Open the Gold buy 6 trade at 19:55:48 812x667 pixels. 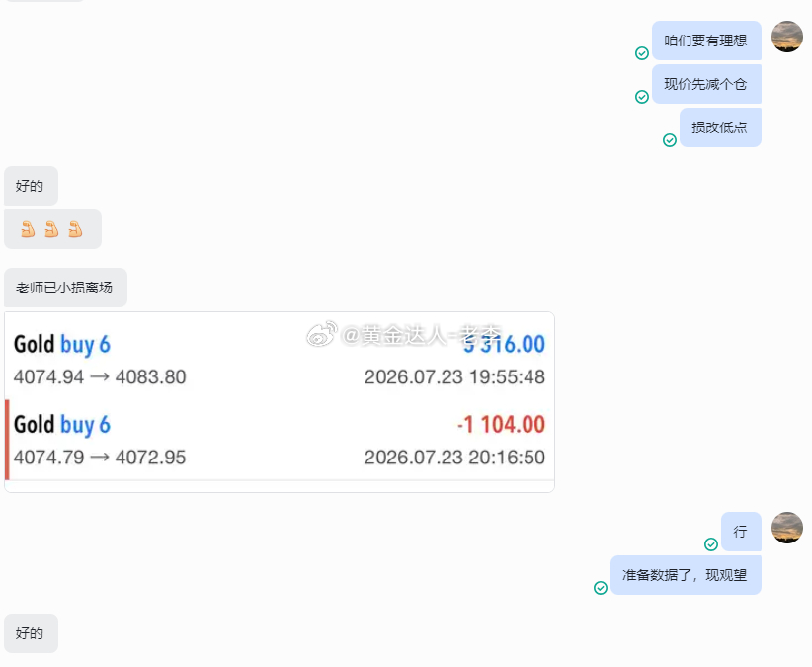280,360
